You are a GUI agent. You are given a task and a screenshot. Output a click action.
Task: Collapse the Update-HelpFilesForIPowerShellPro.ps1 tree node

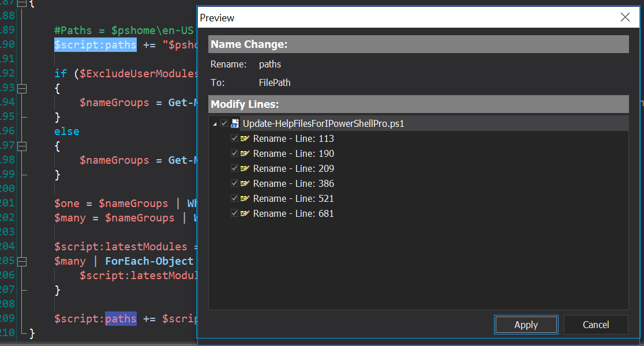[215, 124]
